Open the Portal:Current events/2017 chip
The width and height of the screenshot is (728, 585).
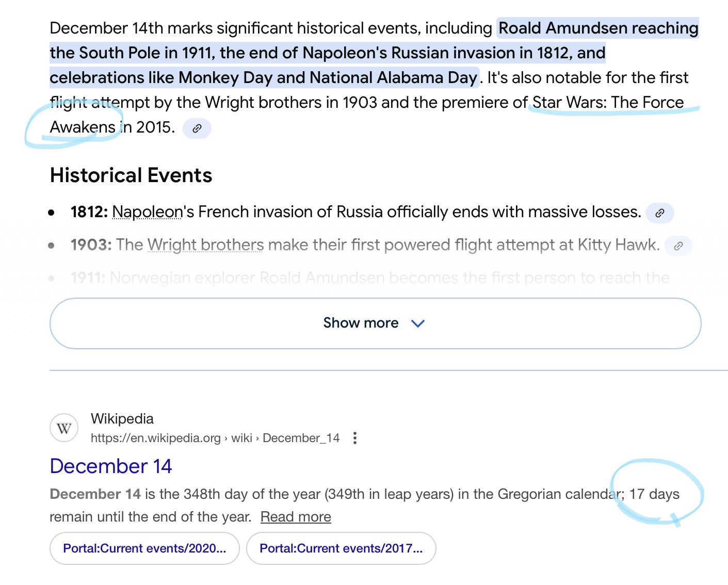(341, 548)
